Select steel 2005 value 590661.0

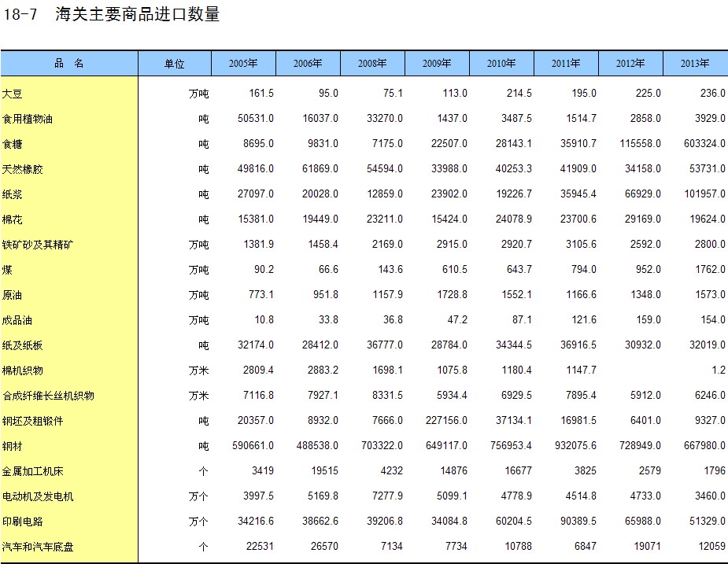point(253,445)
